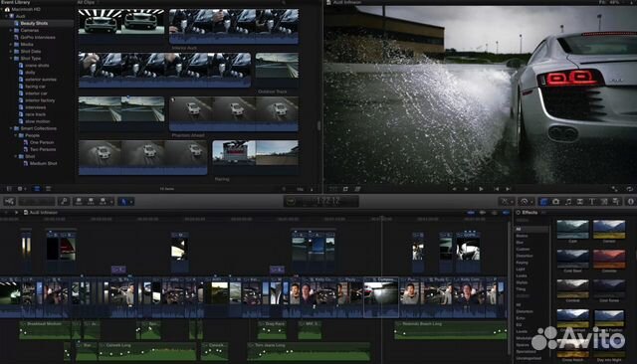637x364 pixels.
Task: Select the Keying effects category
Action: [522, 263]
